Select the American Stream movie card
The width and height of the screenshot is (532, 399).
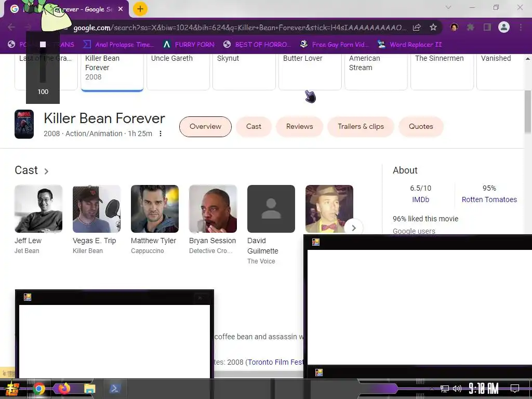pos(376,72)
